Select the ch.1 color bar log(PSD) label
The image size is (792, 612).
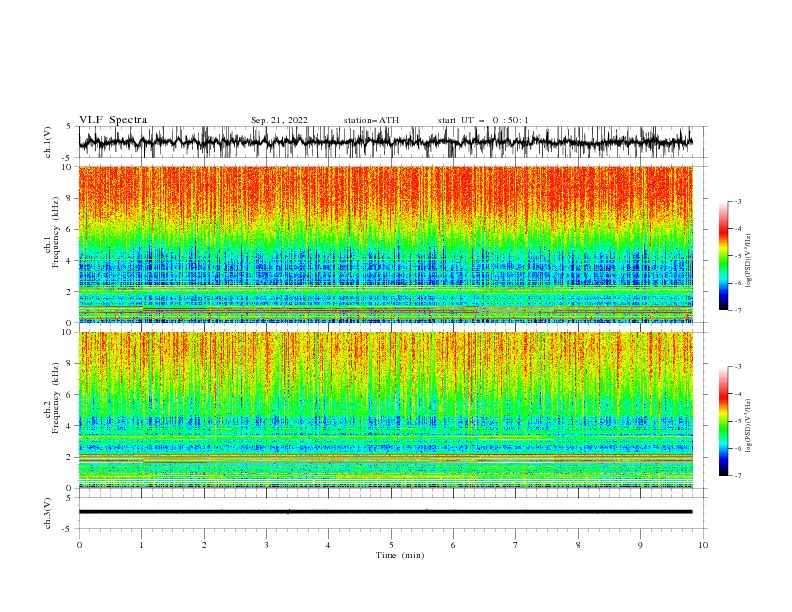749,261
